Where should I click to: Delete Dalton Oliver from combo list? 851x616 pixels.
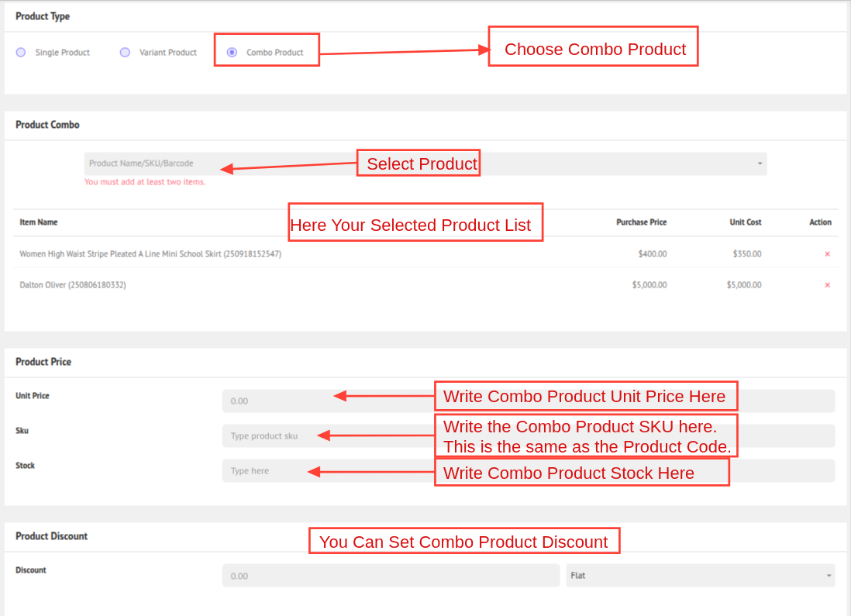click(827, 285)
